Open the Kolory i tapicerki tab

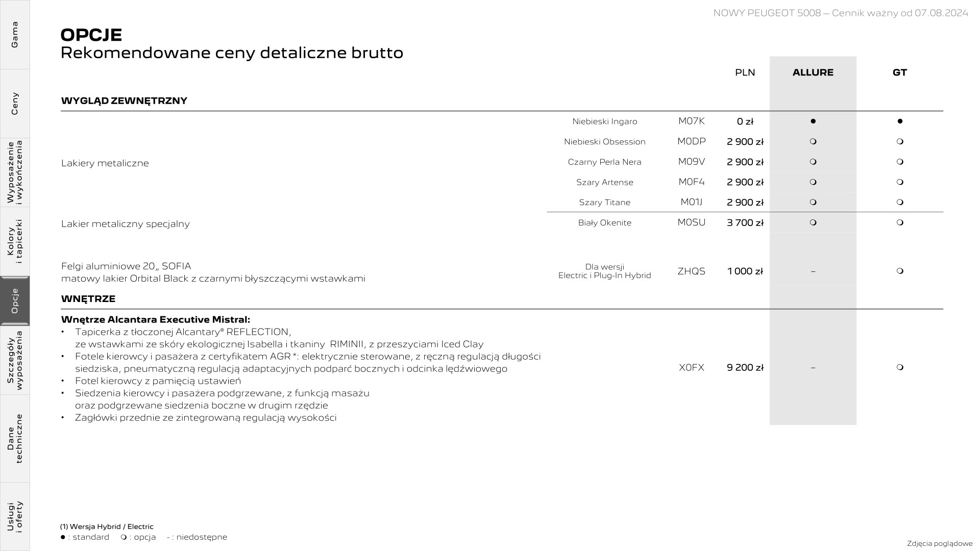(x=15, y=241)
